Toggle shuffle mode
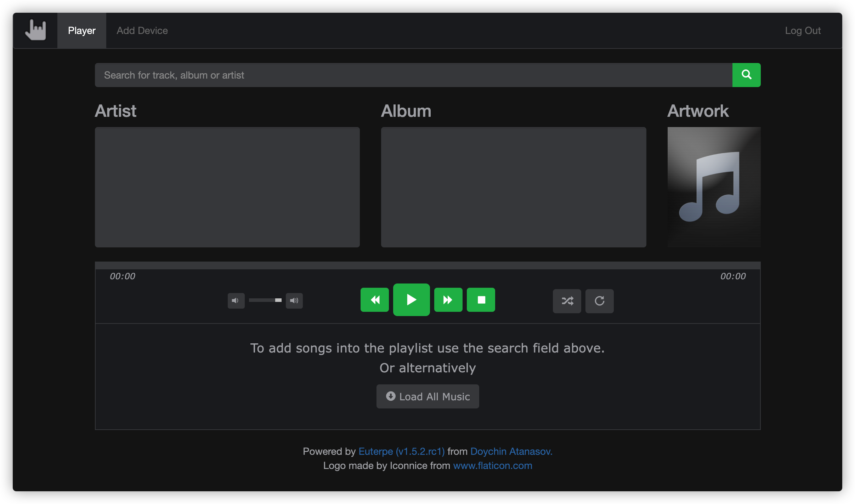 (x=567, y=301)
